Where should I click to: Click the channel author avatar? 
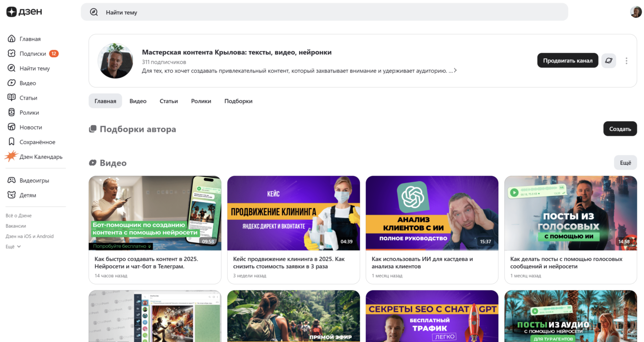115,61
